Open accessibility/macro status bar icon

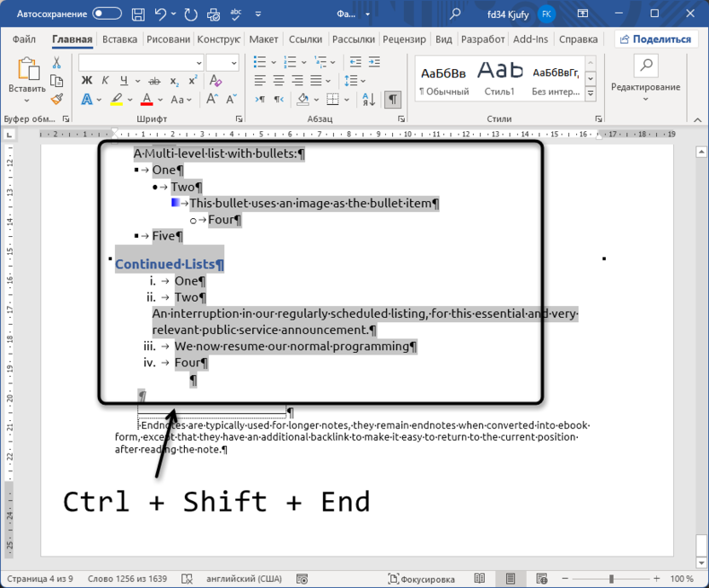[302, 579]
